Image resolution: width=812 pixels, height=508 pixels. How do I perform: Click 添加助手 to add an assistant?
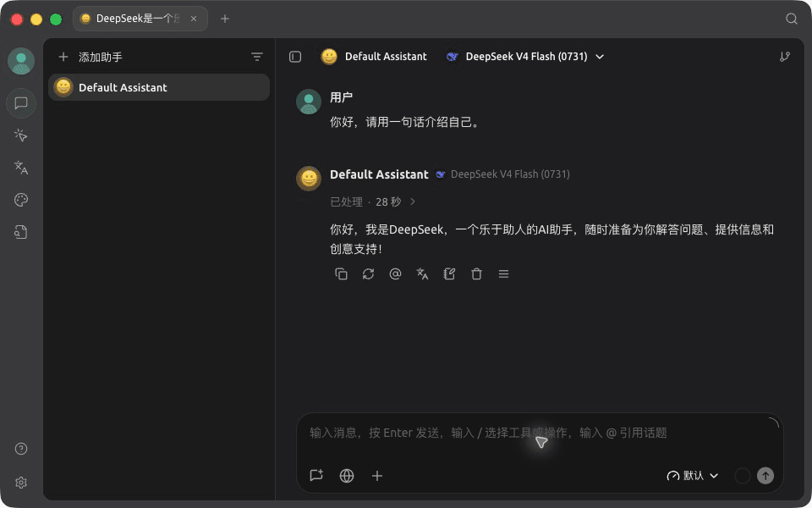click(x=91, y=57)
